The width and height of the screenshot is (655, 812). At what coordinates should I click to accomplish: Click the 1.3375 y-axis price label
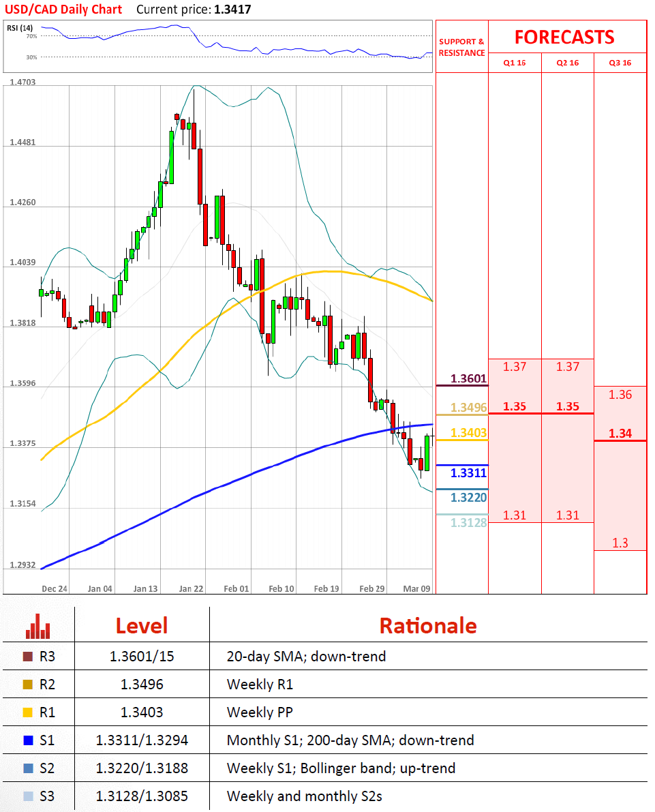click(22, 444)
